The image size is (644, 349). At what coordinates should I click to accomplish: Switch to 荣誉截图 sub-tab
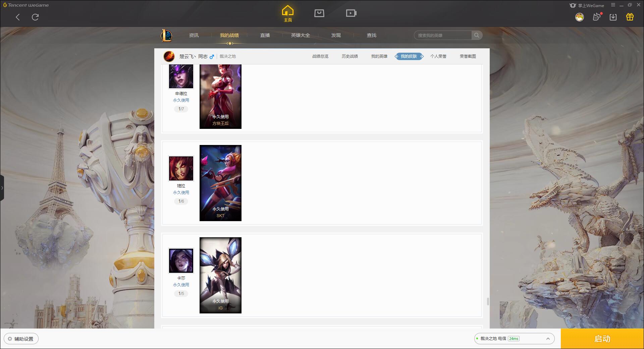(468, 56)
